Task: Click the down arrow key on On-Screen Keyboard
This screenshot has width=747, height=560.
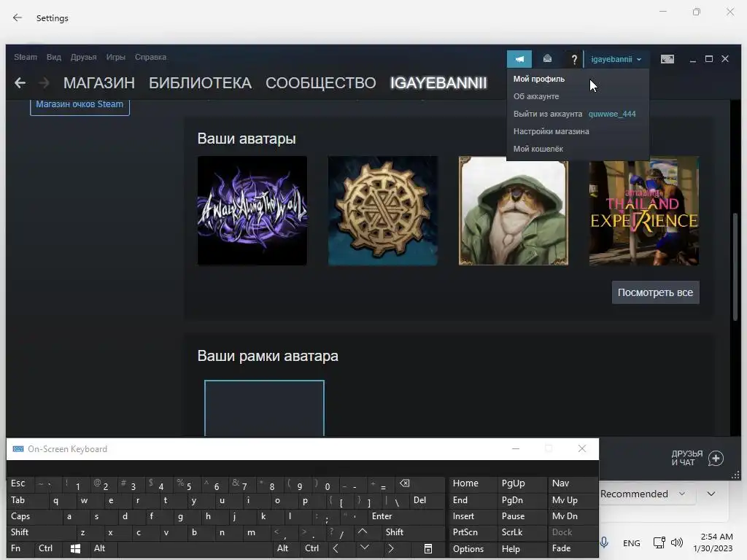Action: click(365, 548)
